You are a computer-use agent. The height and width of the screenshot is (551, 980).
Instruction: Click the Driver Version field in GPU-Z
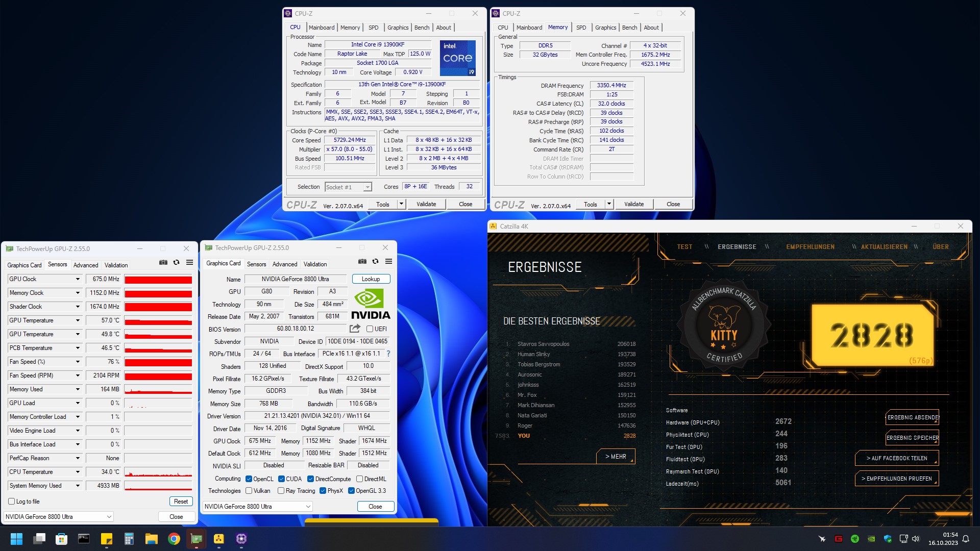pyautogui.click(x=317, y=416)
